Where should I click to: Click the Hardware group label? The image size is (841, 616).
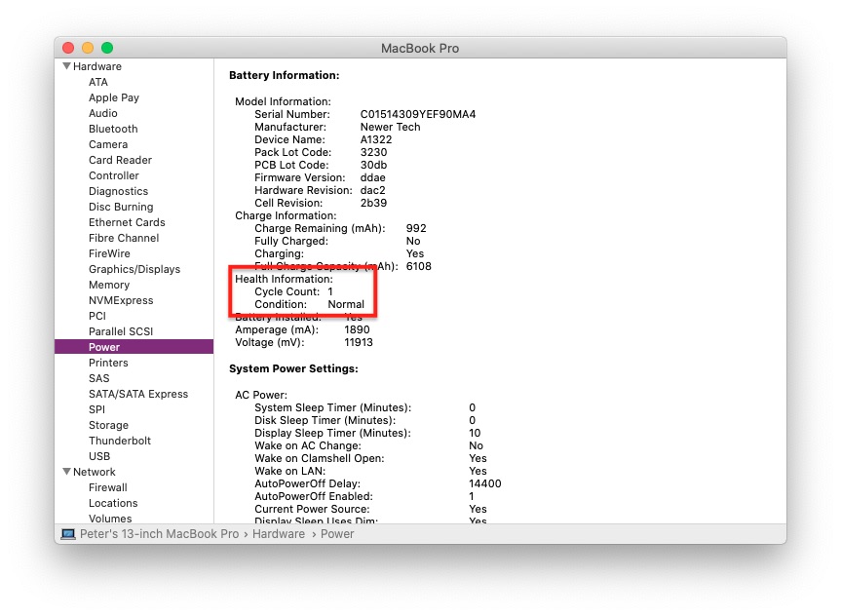click(x=97, y=66)
